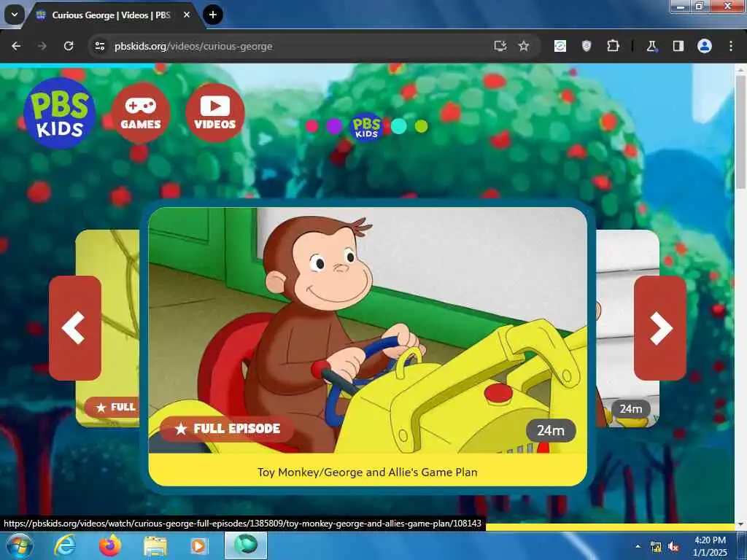The width and height of the screenshot is (747, 560).
Task: Open the network status tray icon
Action: coord(656,547)
